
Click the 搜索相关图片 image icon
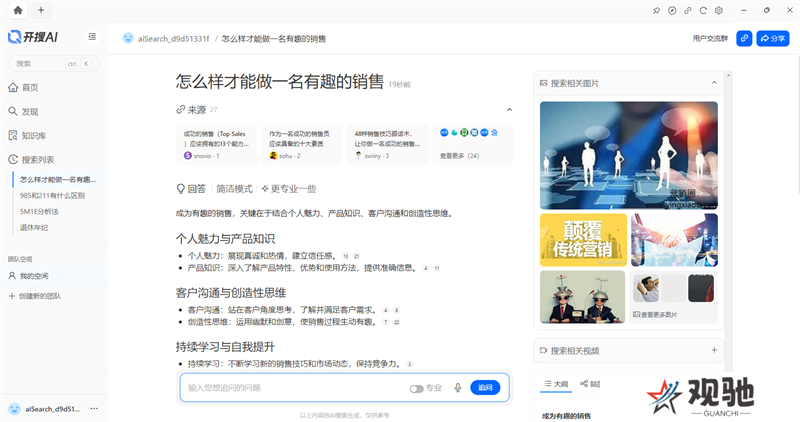coord(543,83)
